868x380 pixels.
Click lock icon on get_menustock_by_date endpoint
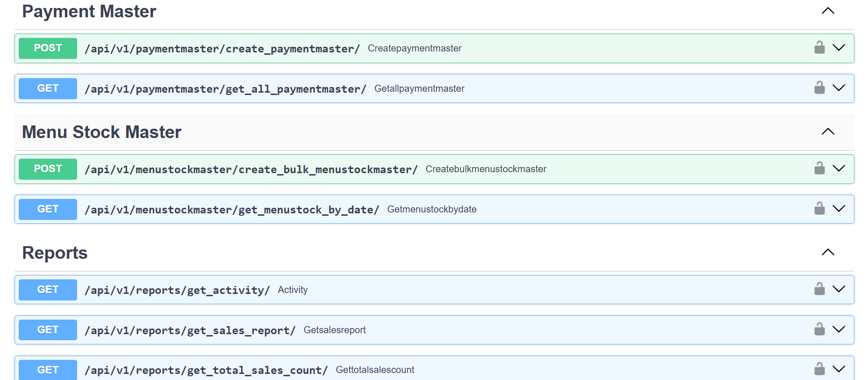pos(819,209)
